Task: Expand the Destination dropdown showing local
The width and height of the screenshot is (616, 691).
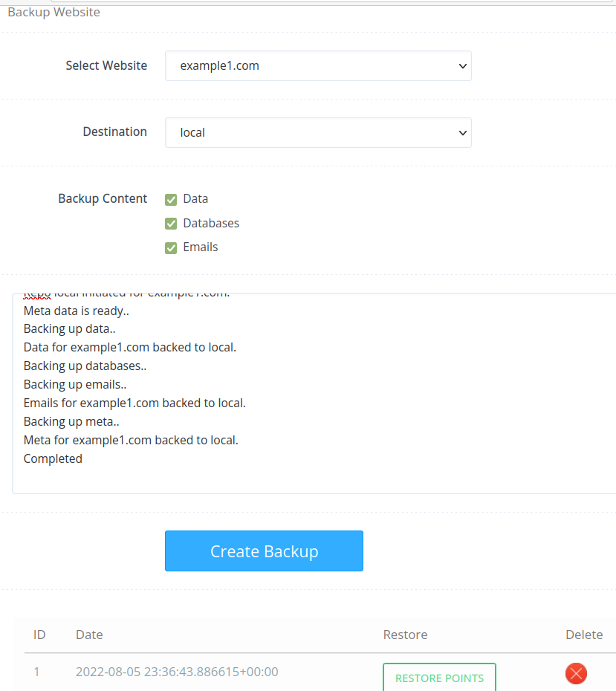Action: click(318, 133)
